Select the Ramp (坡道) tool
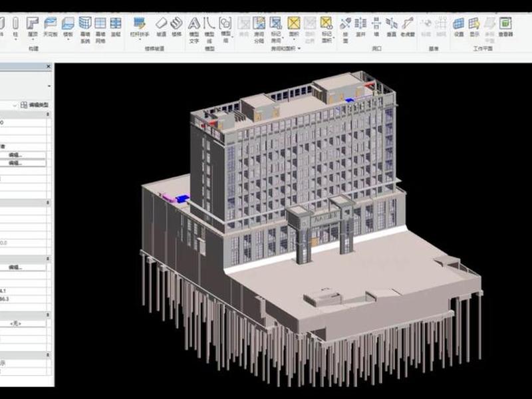This screenshot has width=532, height=399. (x=161, y=27)
